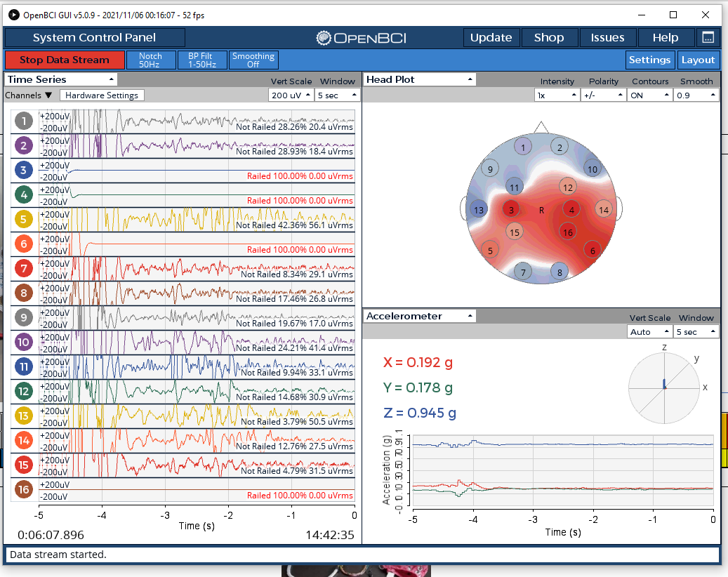The image size is (728, 577).
Task: Open Hardware Settings
Action: coord(102,95)
